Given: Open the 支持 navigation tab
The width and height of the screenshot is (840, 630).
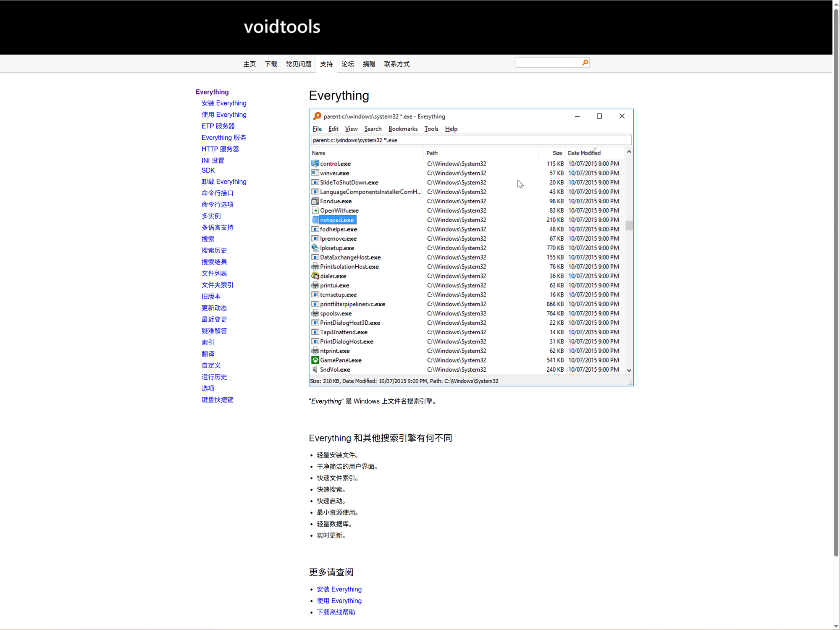Looking at the screenshot, I should click(326, 64).
